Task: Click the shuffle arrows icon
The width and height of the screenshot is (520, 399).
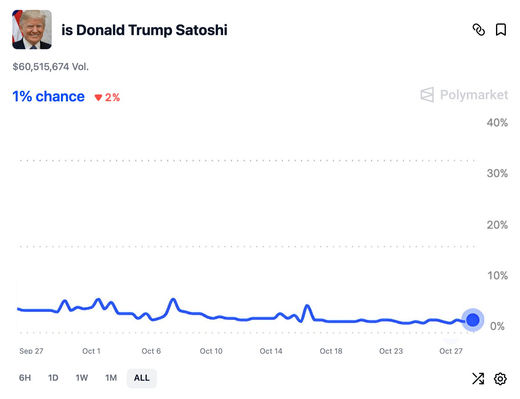Action: pyautogui.click(x=478, y=378)
